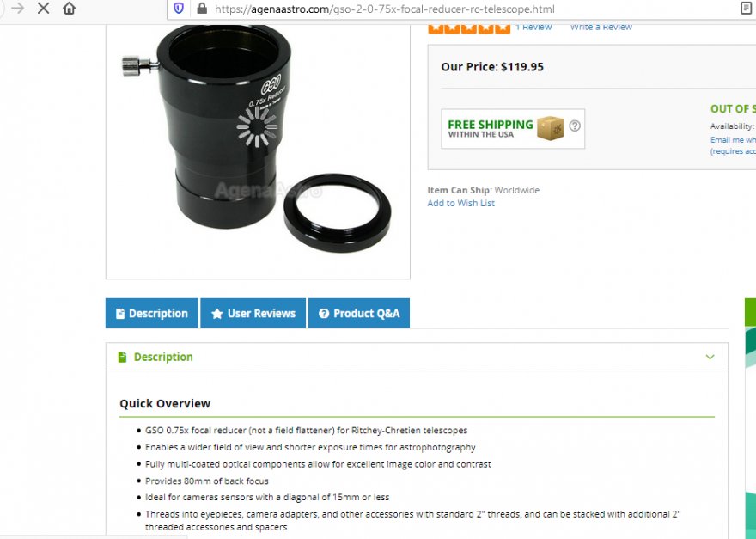The width and height of the screenshot is (756, 539).
Task: Click the shipping box icon
Action: pyautogui.click(x=550, y=128)
